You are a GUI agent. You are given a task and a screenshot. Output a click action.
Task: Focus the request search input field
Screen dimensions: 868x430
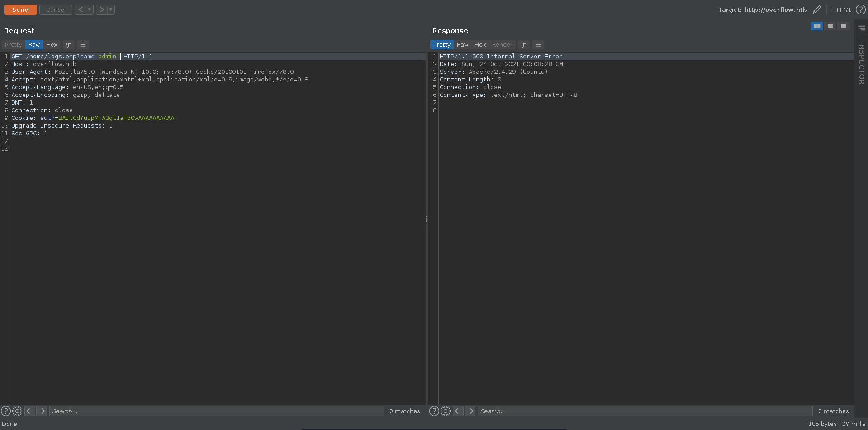[216, 411]
